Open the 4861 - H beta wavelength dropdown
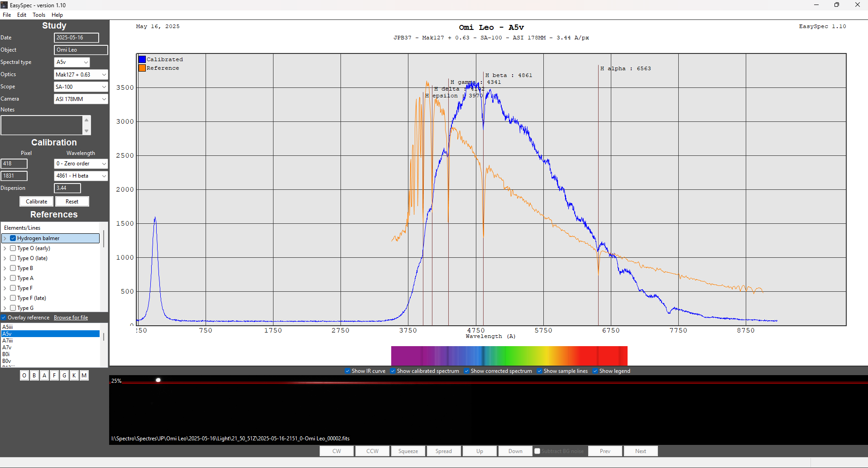 [x=81, y=176]
